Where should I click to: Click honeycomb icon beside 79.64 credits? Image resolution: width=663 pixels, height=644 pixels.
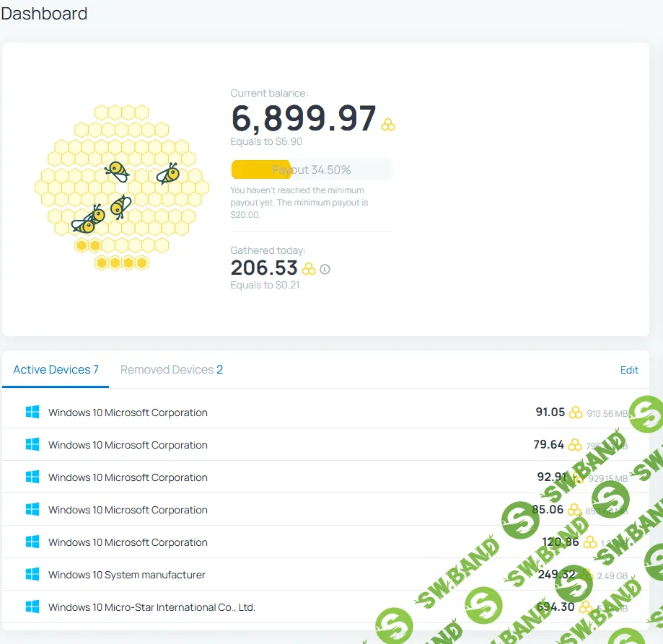[x=575, y=445]
